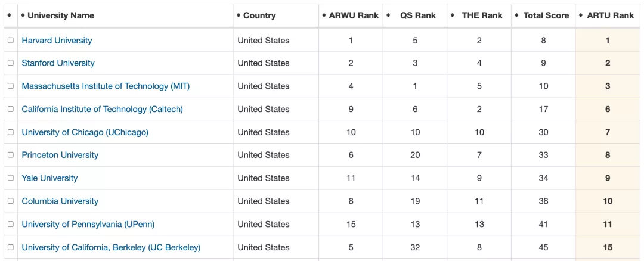Click sort arrows in checkbox column header

tap(10, 15)
